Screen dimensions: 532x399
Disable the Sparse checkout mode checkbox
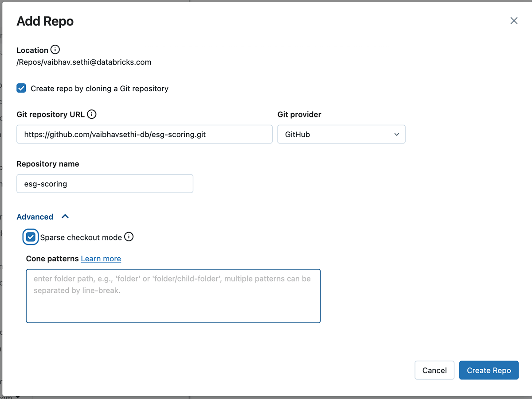coord(31,237)
